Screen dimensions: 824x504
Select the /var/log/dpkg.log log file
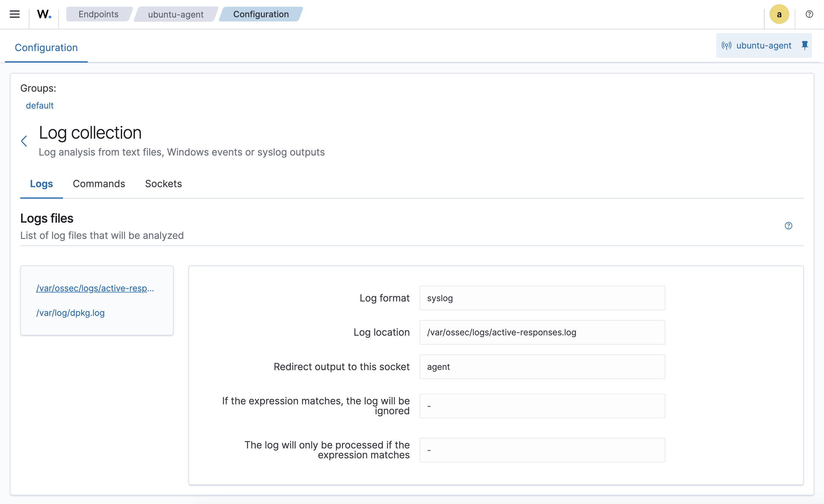pos(70,313)
